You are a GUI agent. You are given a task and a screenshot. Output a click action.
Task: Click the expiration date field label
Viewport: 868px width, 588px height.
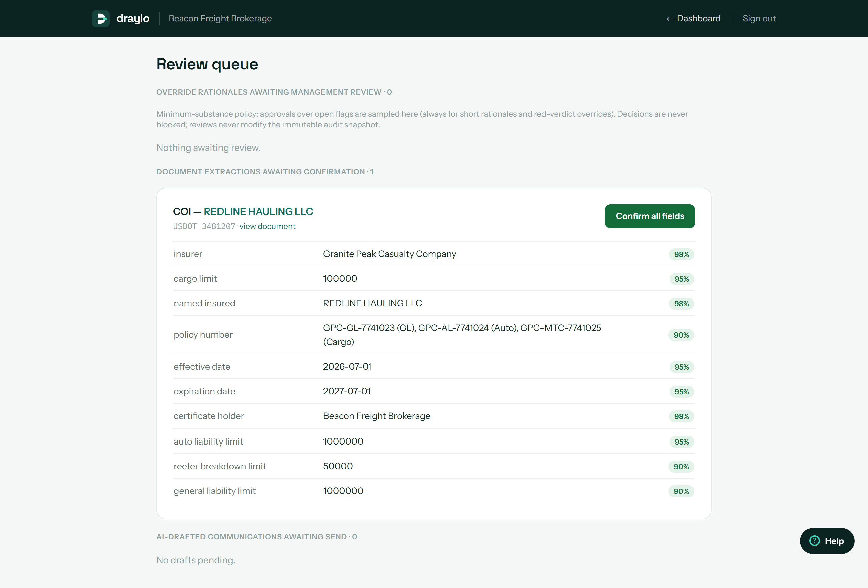204,391
